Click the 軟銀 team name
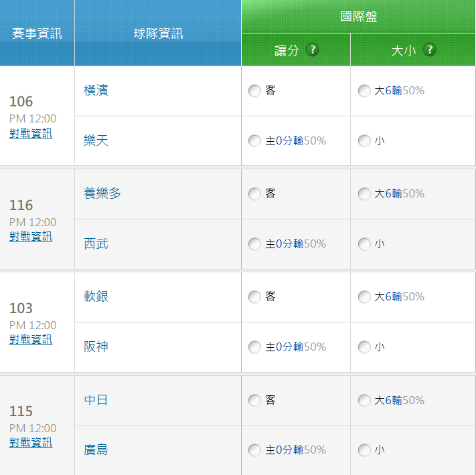This screenshot has width=476, height=475. tap(96, 296)
